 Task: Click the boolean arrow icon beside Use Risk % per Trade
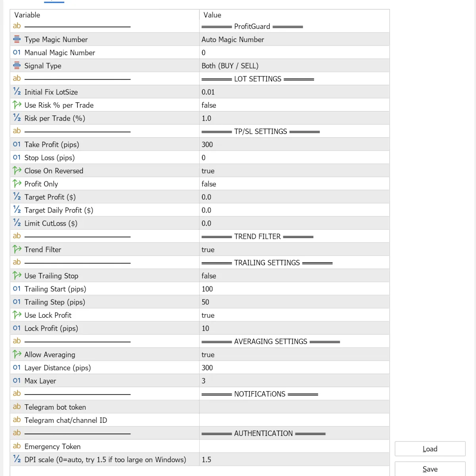[17, 105]
